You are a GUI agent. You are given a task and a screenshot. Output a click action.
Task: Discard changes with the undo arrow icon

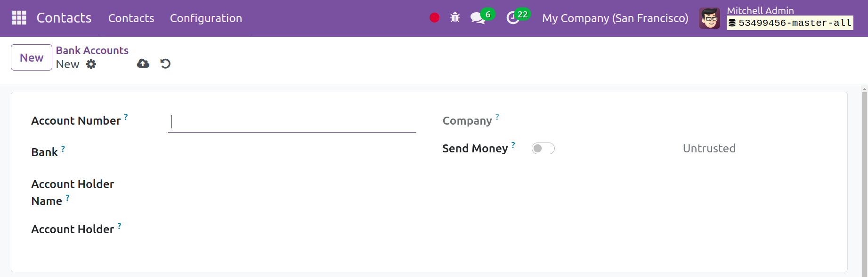[165, 63]
